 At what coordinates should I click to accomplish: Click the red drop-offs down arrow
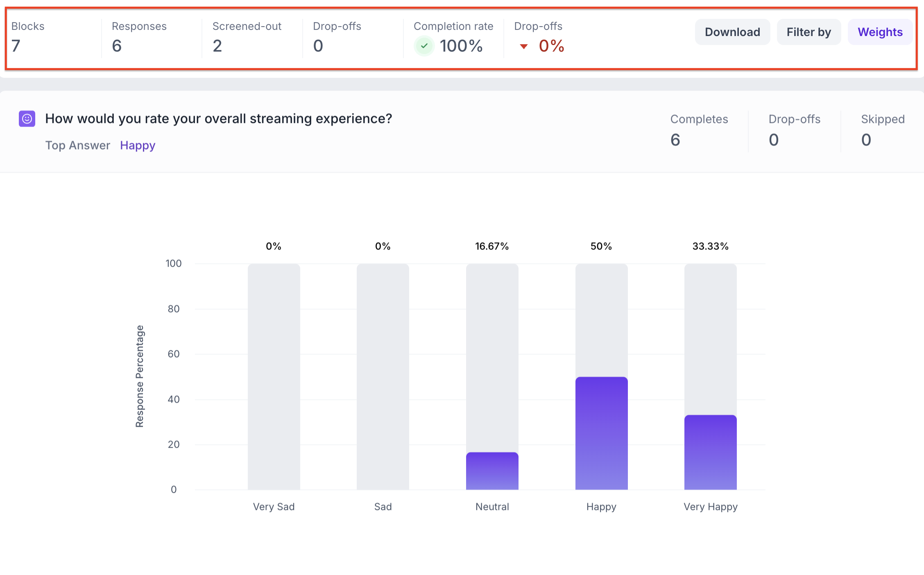523,46
